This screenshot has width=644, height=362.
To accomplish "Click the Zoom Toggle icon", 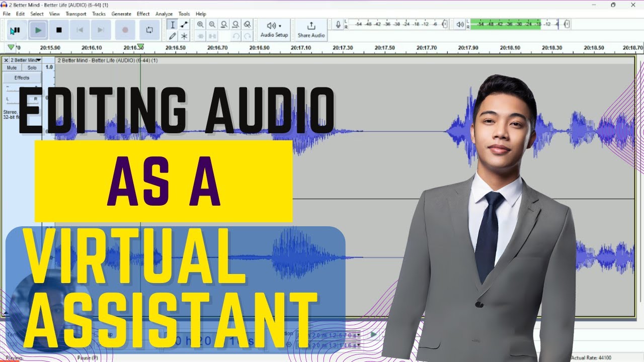I will 247,25.
